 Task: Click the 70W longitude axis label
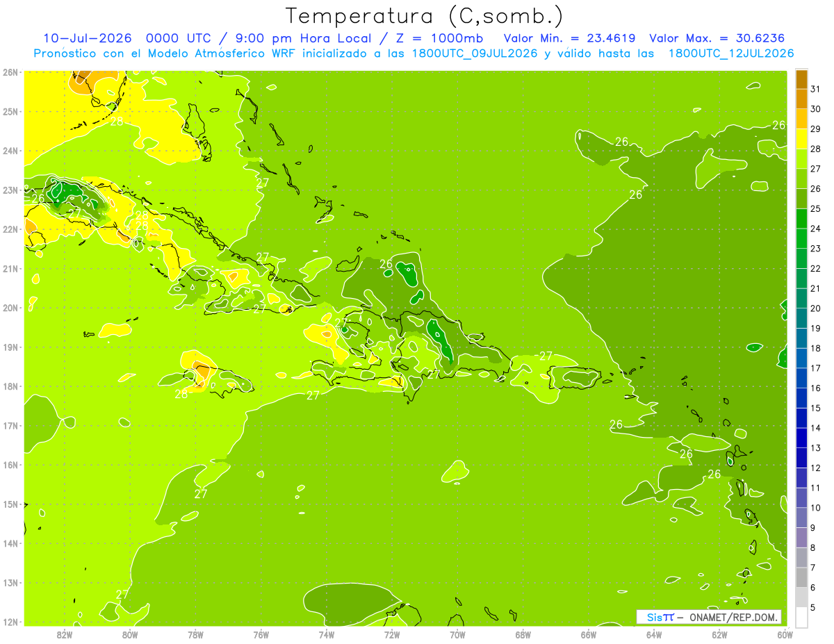pos(457,634)
